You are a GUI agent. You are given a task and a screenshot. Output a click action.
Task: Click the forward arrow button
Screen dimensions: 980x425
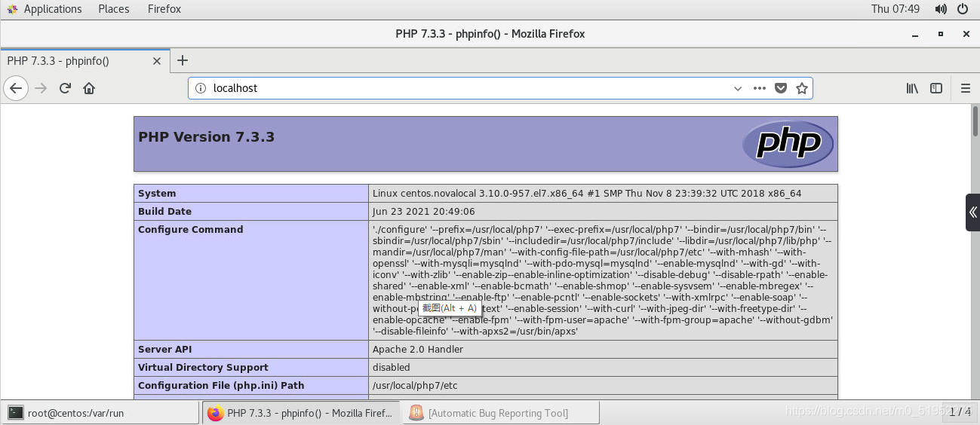pyautogui.click(x=41, y=88)
